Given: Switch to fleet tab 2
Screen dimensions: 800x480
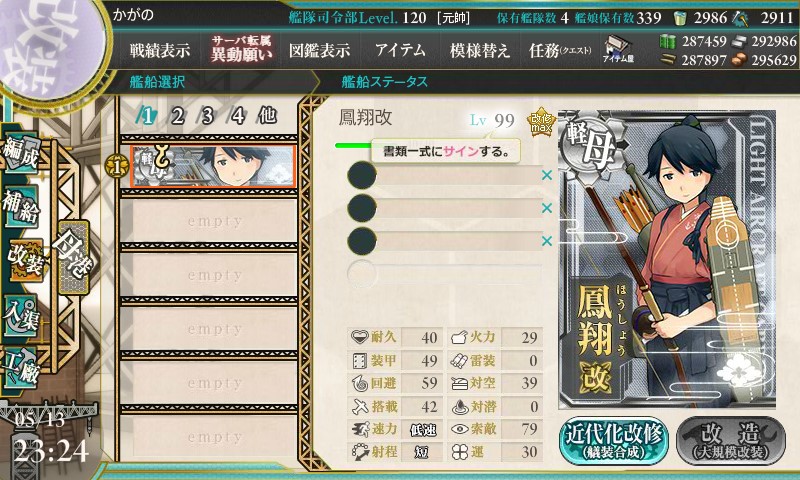Looking at the screenshot, I should [177, 116].
